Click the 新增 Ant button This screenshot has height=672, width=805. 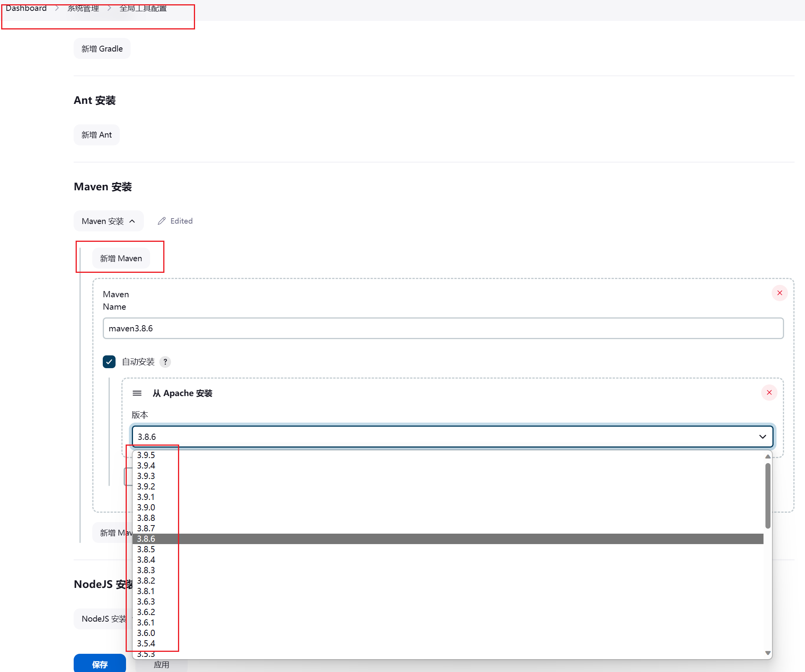[98, 134]
